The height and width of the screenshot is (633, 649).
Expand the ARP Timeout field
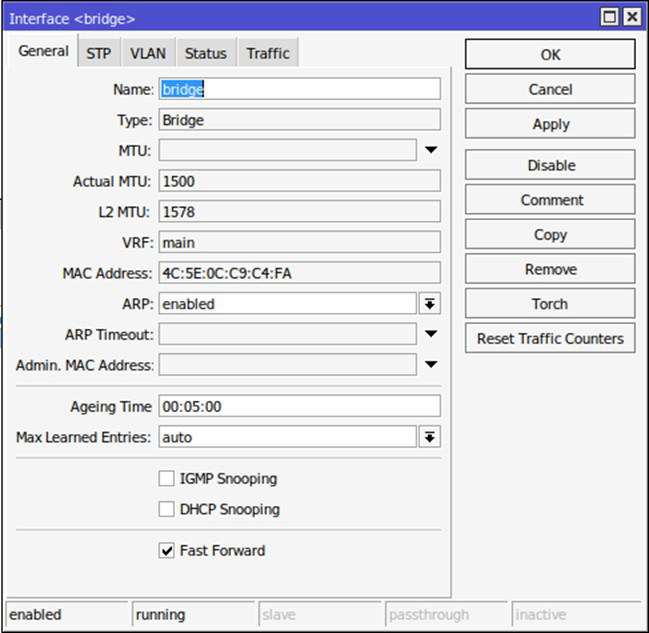(x=431, y=334)
